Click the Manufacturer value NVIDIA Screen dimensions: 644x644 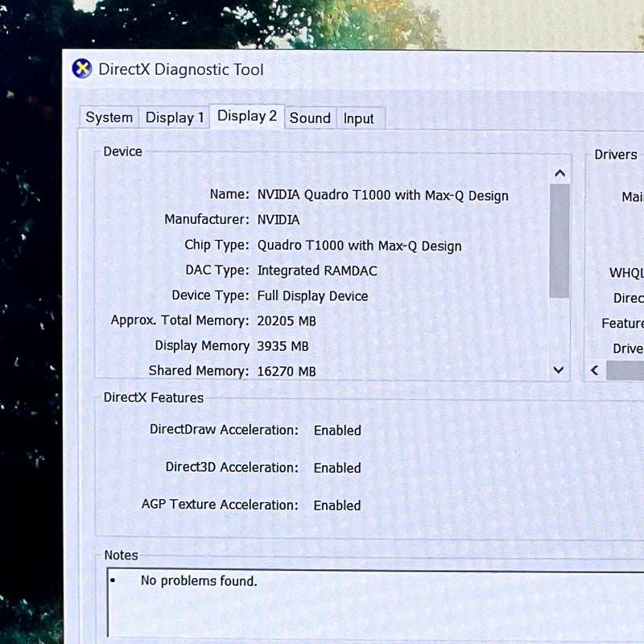point(278,220)
